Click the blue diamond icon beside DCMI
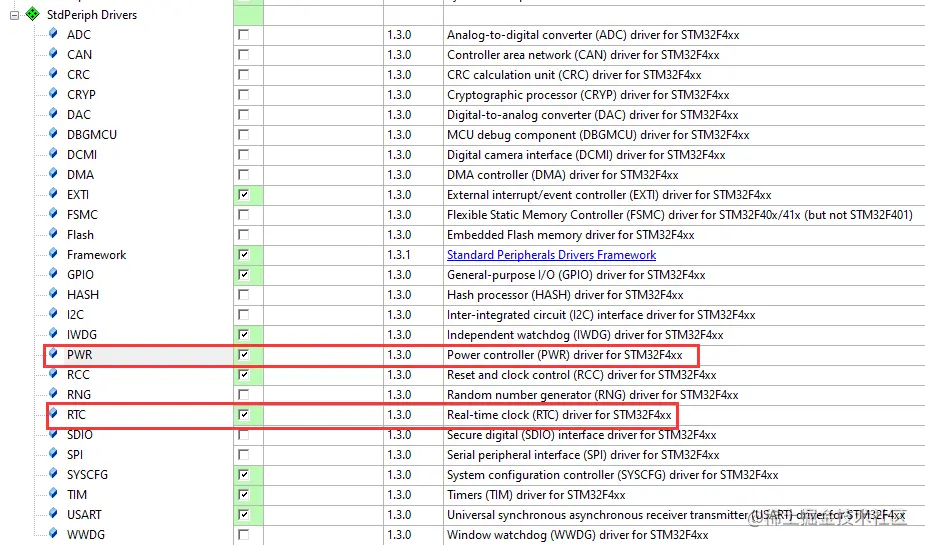Image resolution: width=925 pixels, height=545 pixels. click(53, 154)
